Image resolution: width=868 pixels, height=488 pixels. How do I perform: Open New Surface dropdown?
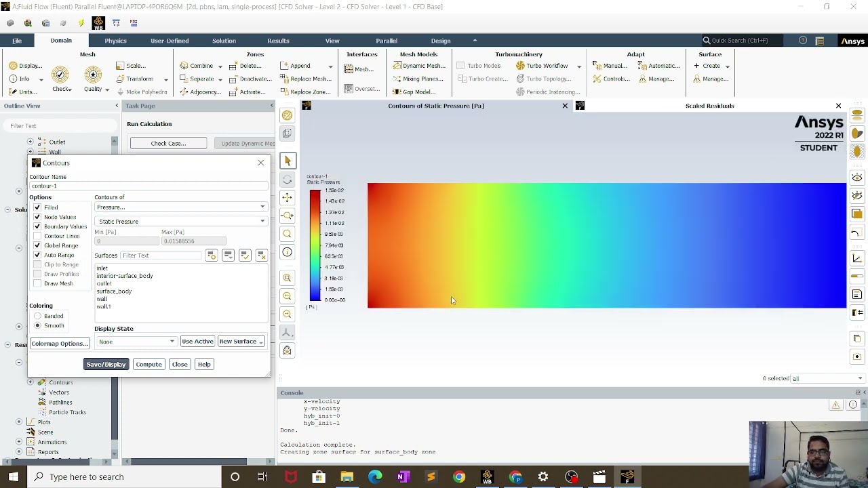coord(241,342)
